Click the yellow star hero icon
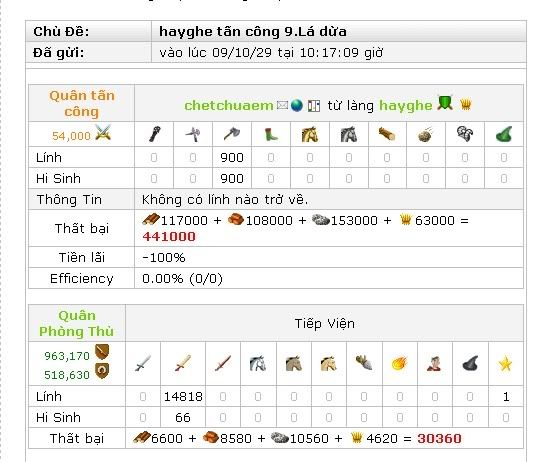Screen dimensions: 543x462 505,364
